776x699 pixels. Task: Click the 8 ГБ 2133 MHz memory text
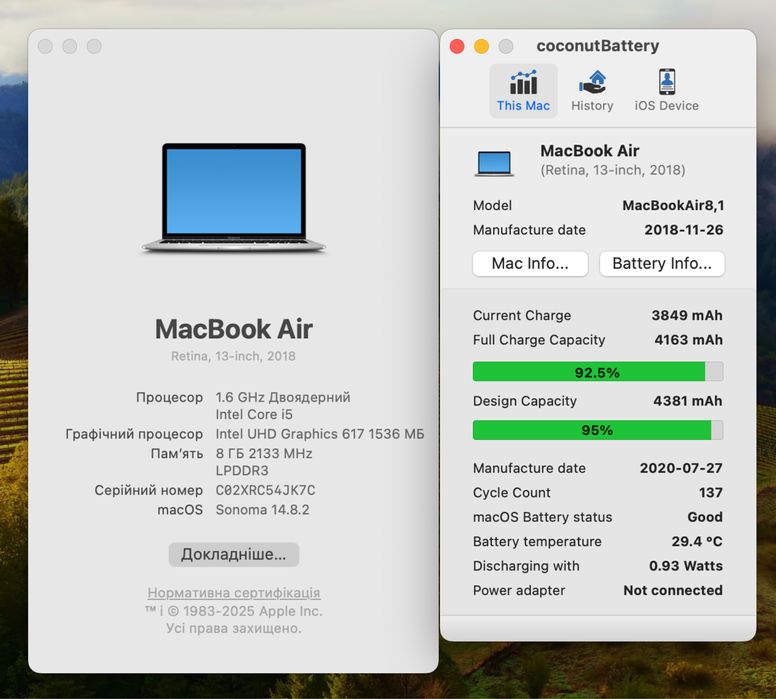coord(264,453)
